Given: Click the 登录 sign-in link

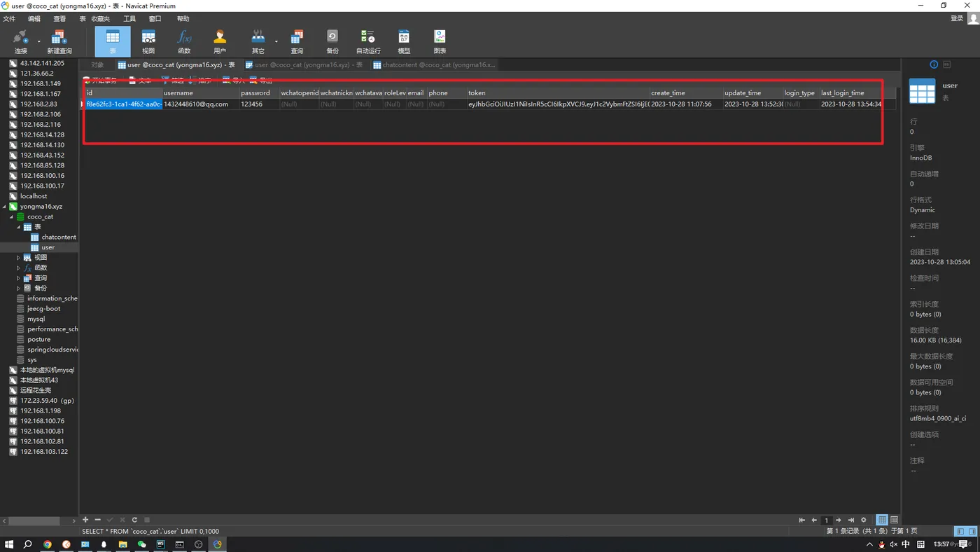Looking at the screenshot, I should click(x=957, y=19).
